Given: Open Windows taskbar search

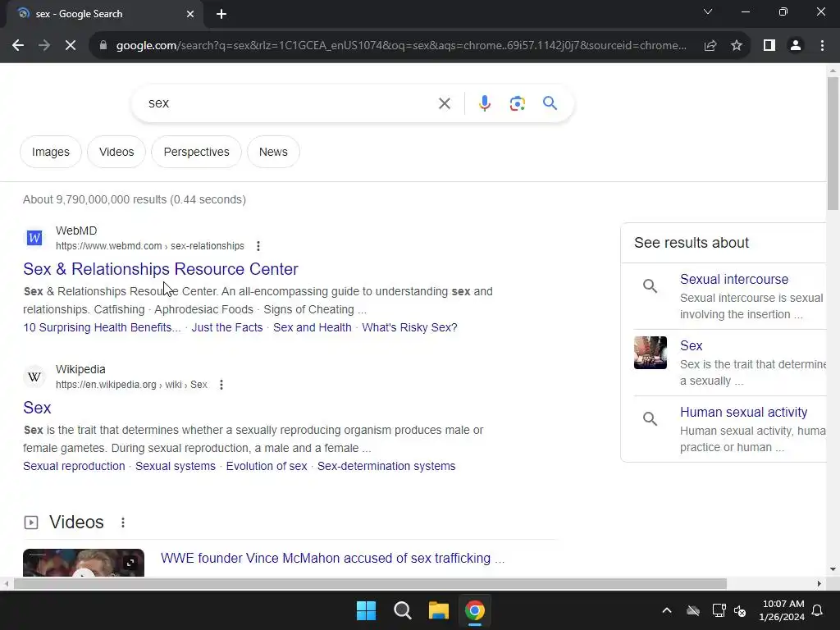Looking at the screenshot, I should point(402,610).
